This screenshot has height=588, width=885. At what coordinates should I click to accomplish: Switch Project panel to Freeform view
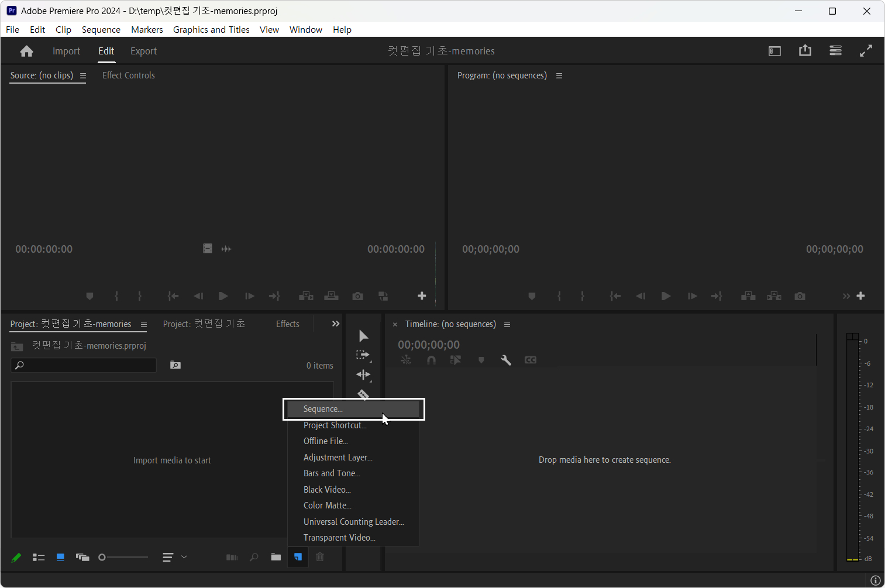coord(82,558)
